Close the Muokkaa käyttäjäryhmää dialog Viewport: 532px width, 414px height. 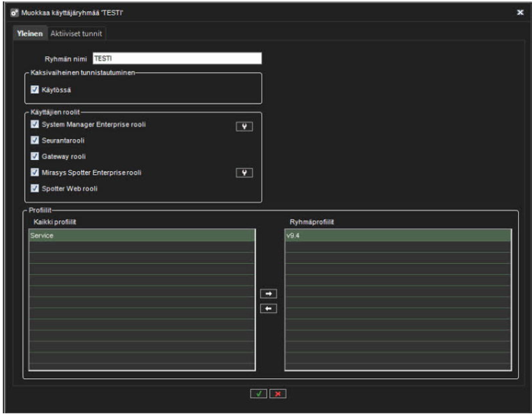tap(520, 13)
